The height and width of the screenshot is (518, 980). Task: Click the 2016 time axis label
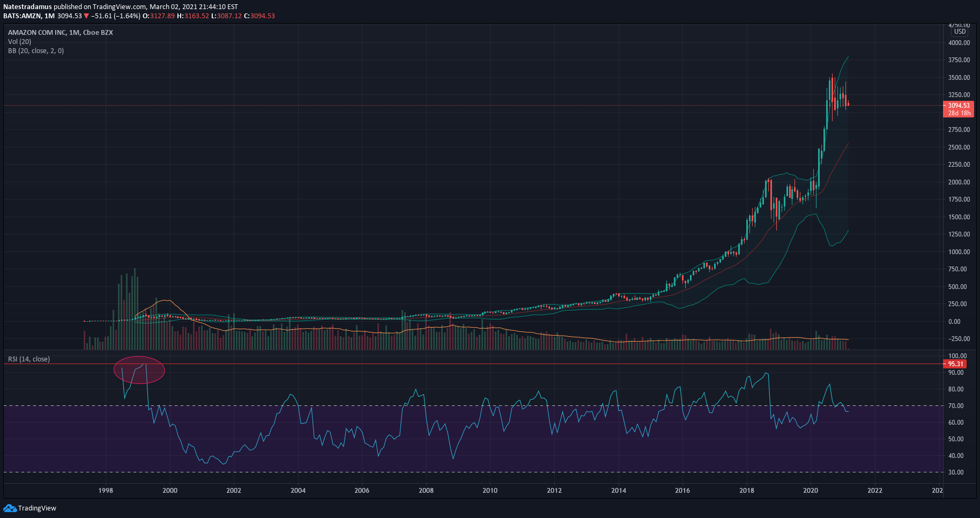point(682,491)
